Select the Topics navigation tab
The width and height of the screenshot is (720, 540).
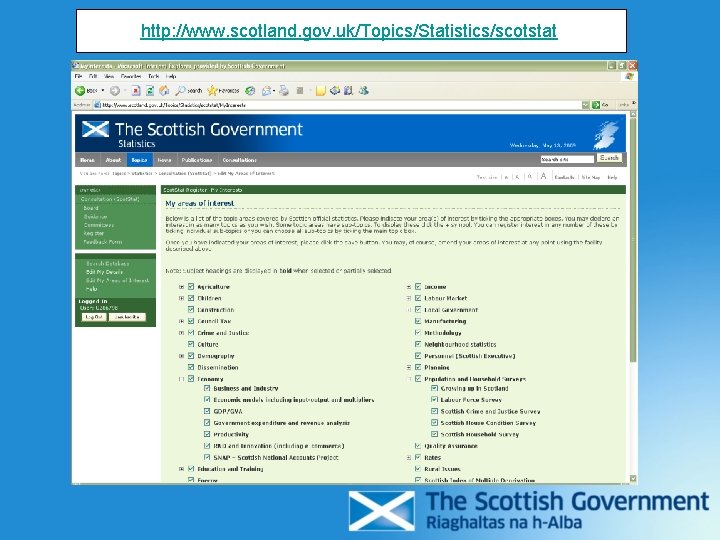(x=139, y=160)
